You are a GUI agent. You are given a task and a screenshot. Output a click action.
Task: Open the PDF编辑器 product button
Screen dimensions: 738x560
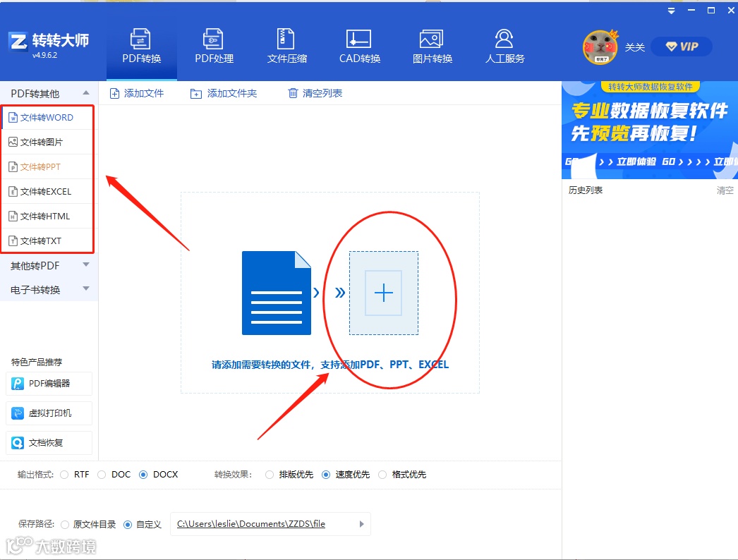point(49,384)
